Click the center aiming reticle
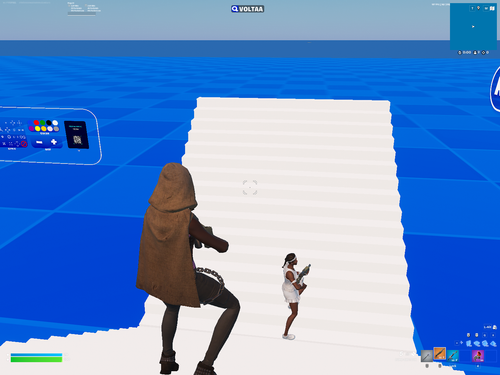The height and width of the screenshot is (375, 500). point(250,187)
